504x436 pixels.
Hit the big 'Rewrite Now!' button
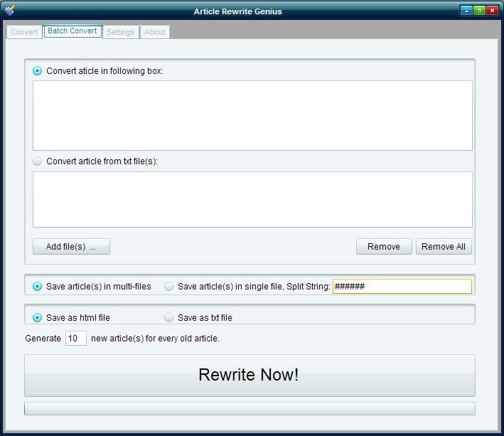[250, 376]
